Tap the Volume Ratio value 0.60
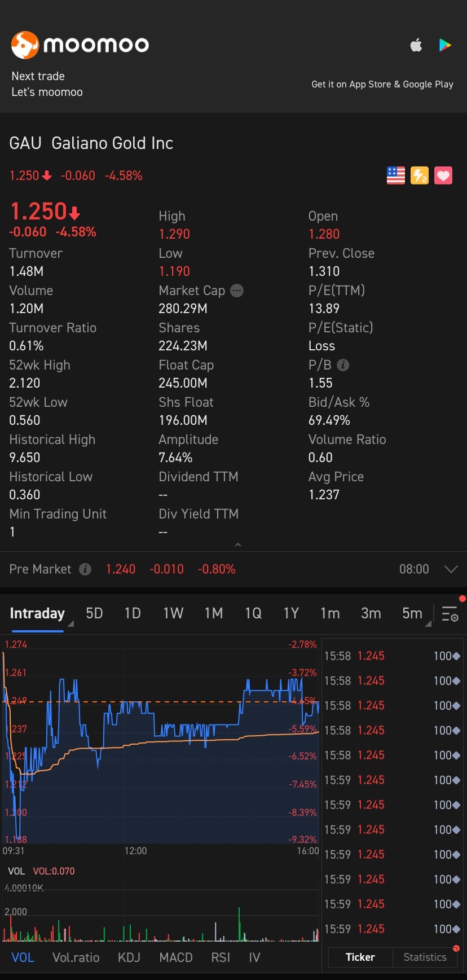 (x=321, y=458)
